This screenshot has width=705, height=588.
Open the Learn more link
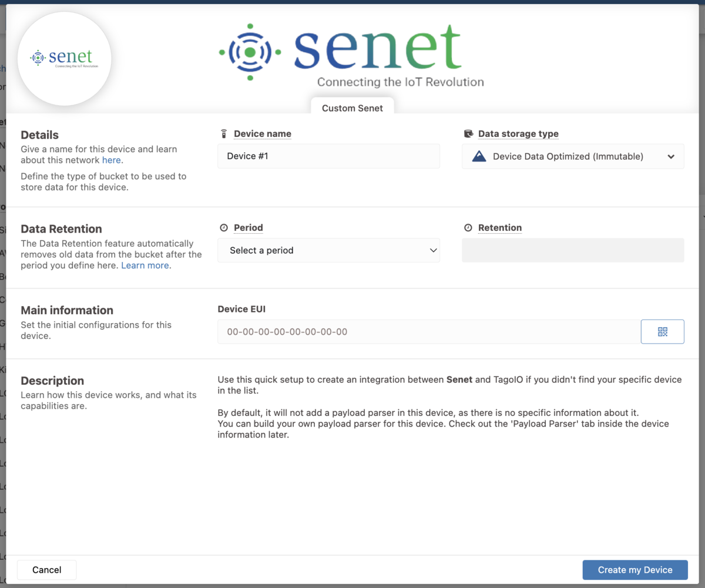pyautogui.click(x=145, y=266)
